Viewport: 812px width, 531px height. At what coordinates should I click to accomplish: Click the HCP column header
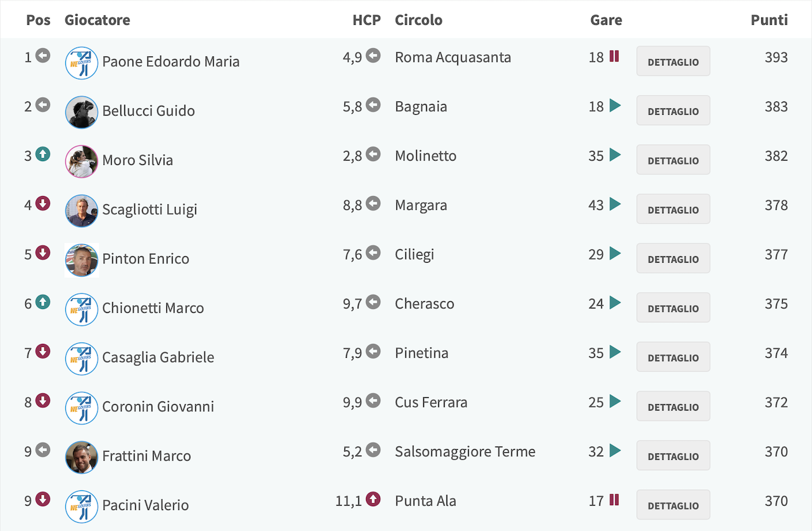[367, 20]
